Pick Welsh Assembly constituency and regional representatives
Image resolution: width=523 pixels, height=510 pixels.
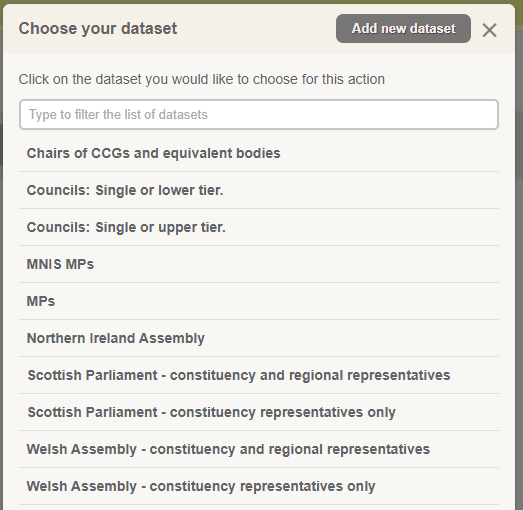pyautogui.click(x=259, y=449)
